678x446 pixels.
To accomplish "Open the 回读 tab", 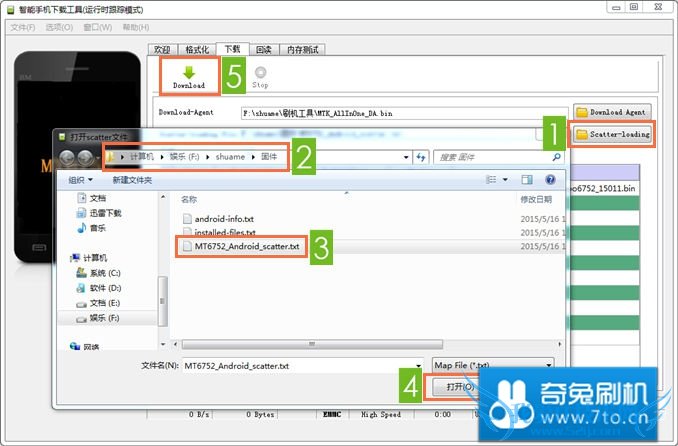I will 263,50.
